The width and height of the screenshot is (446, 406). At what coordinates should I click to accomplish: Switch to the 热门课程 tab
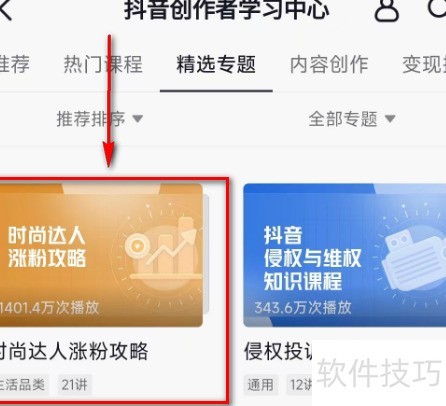click(103, 64)
